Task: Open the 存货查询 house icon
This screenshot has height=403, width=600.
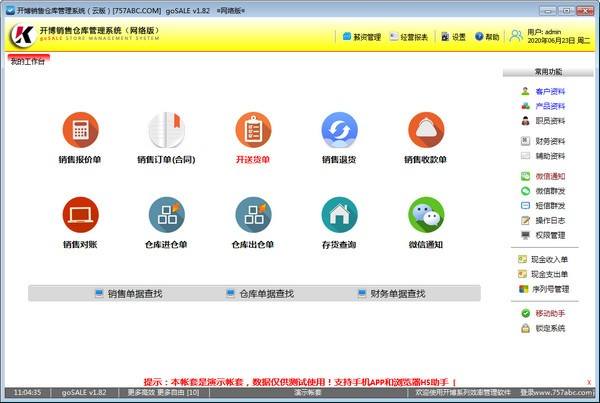Action: coord(339,214)
